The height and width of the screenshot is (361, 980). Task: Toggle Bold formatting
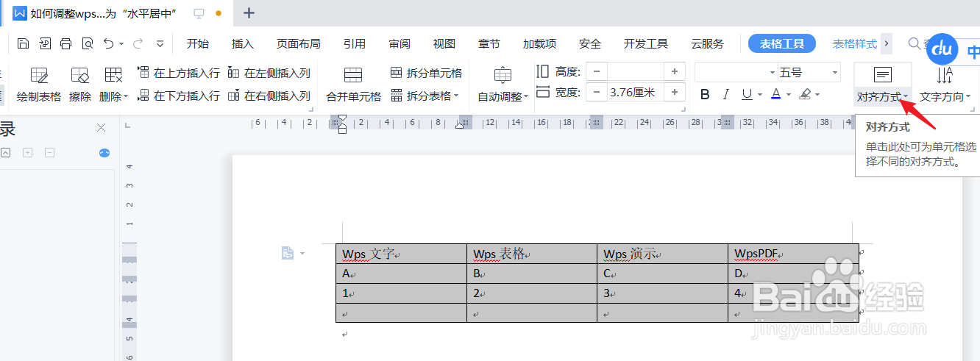705,94
